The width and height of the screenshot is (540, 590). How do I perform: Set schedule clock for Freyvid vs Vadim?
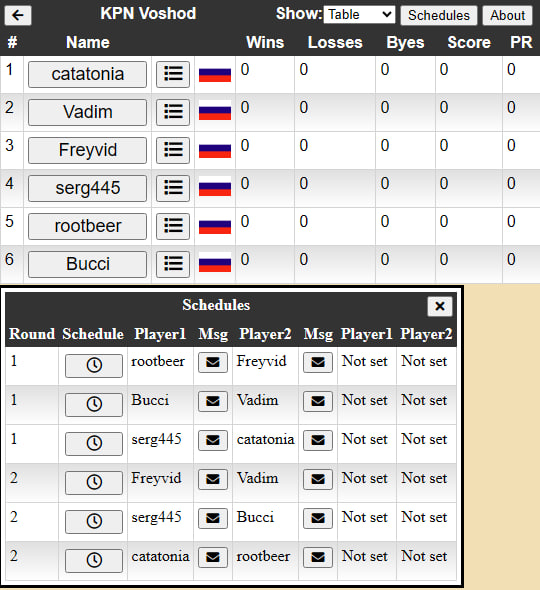tap(94, 482)
